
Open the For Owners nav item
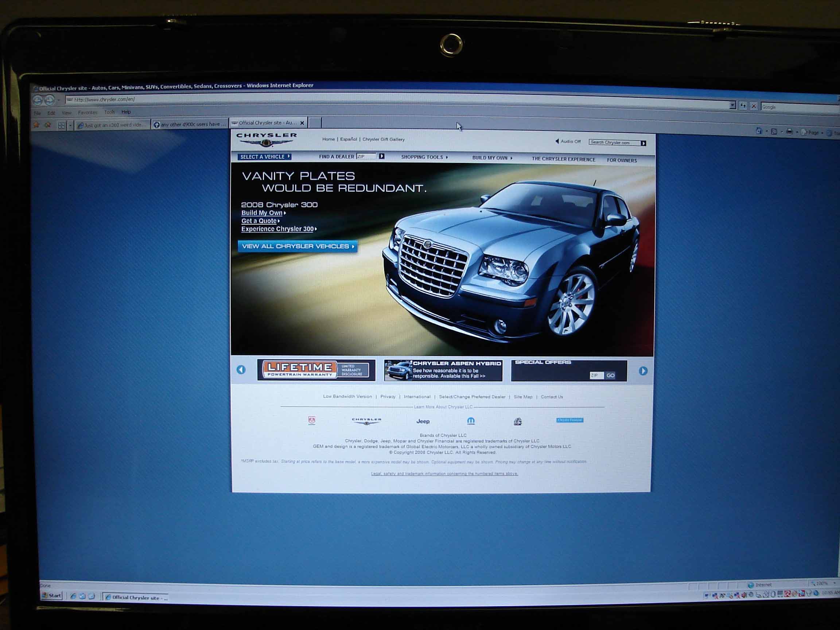(621, 160)
